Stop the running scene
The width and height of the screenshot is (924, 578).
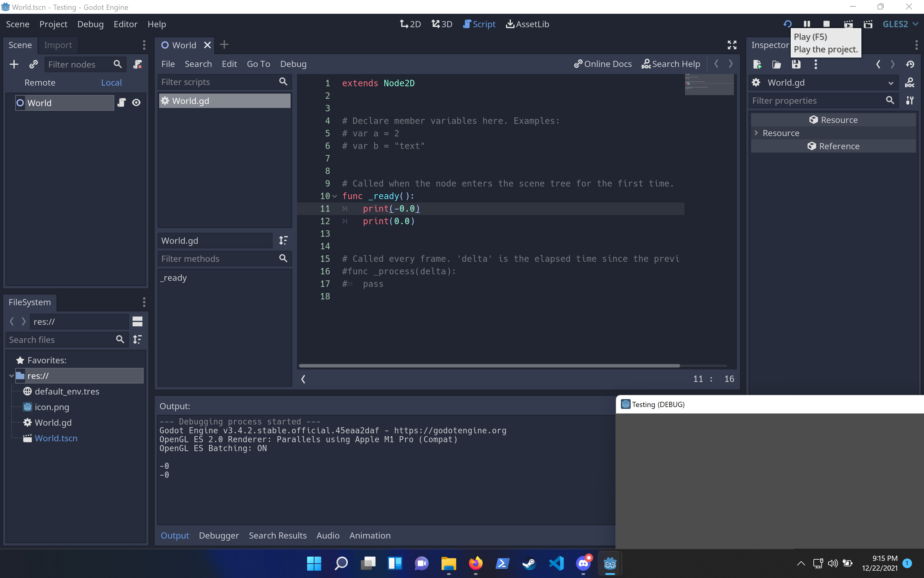point(827,24)
